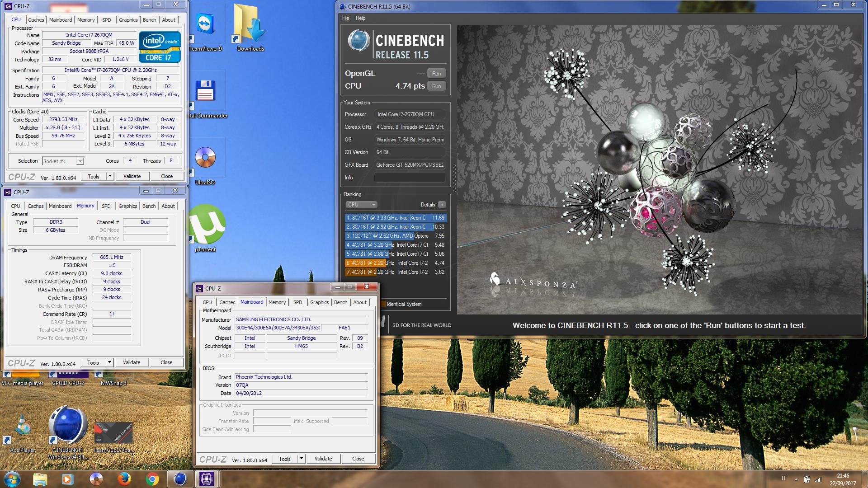
Task: Open Tools dropdown arrow in CPU window
Action: coord(110,176)
